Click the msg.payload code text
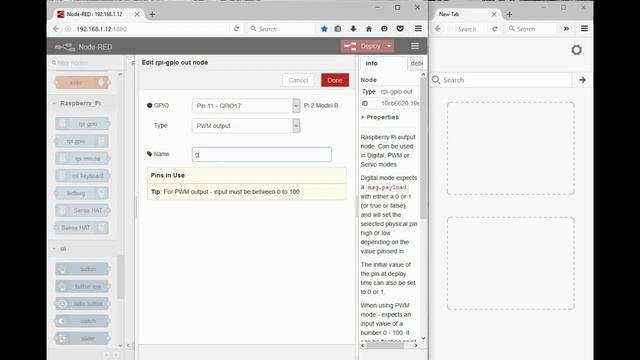 (387, 187)
